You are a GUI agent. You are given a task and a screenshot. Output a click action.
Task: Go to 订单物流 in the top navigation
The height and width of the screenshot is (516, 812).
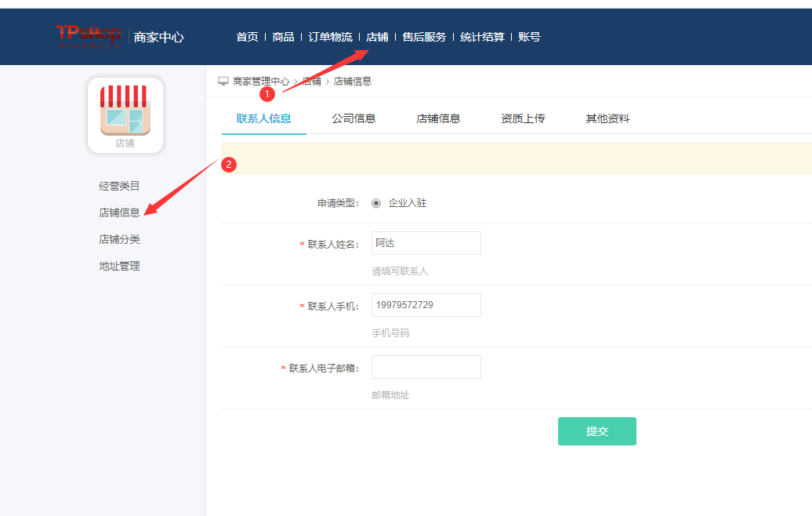point(330,37)
